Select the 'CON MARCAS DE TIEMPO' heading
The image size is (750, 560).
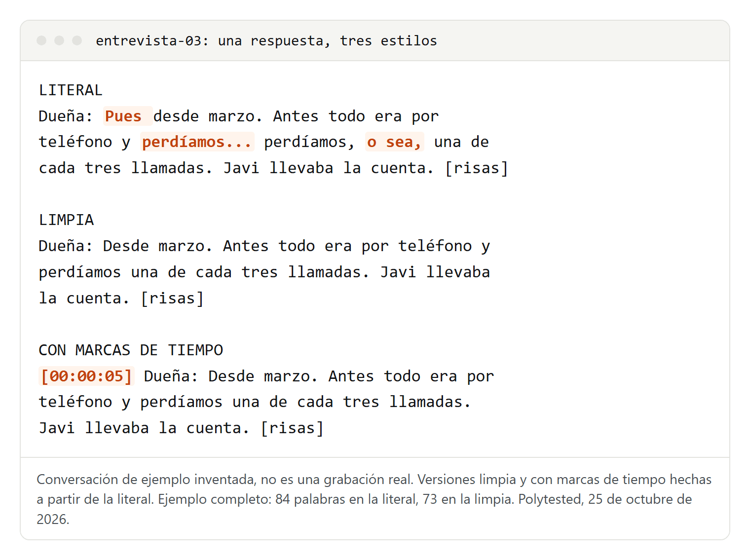pyautogui.click(x=131, y=350)
